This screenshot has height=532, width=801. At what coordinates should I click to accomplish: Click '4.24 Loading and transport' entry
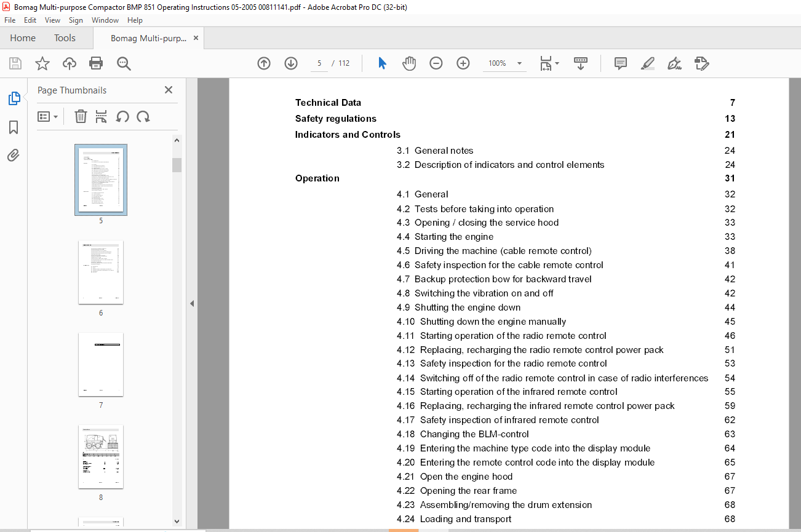[x=454, y=519]
